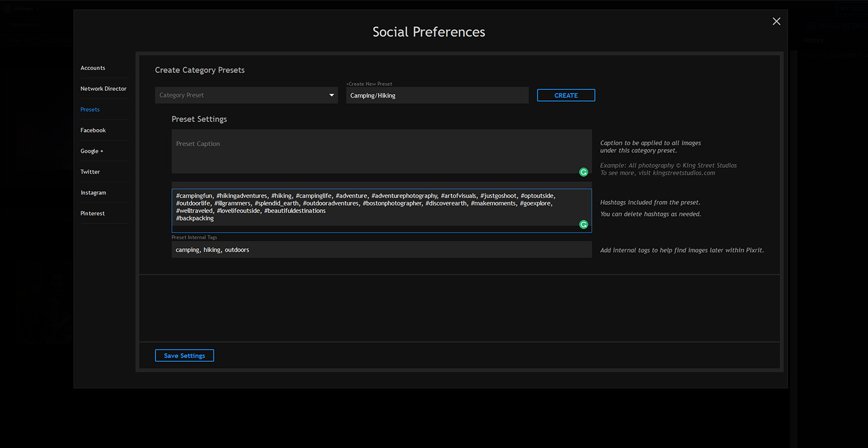868x448 pixels.
Task: Switch to the Google + settings
Action: click(91, 151)
